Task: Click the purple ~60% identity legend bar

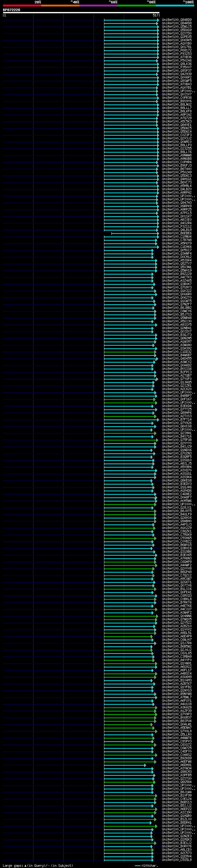Action: (99, 6)
